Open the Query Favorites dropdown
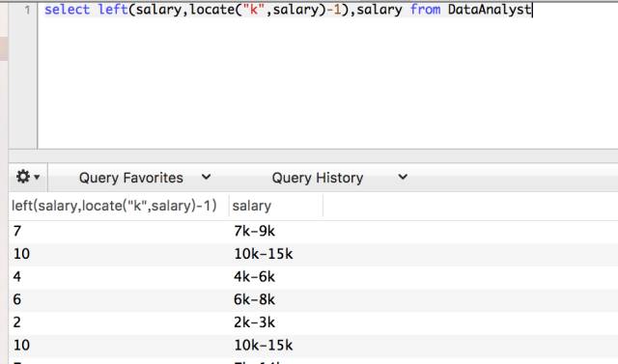 (x=145, y=178)
